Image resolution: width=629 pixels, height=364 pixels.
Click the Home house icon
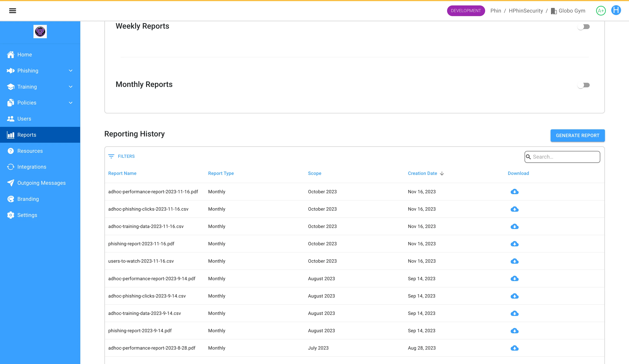pyautogui.click(x=10, y=55)
